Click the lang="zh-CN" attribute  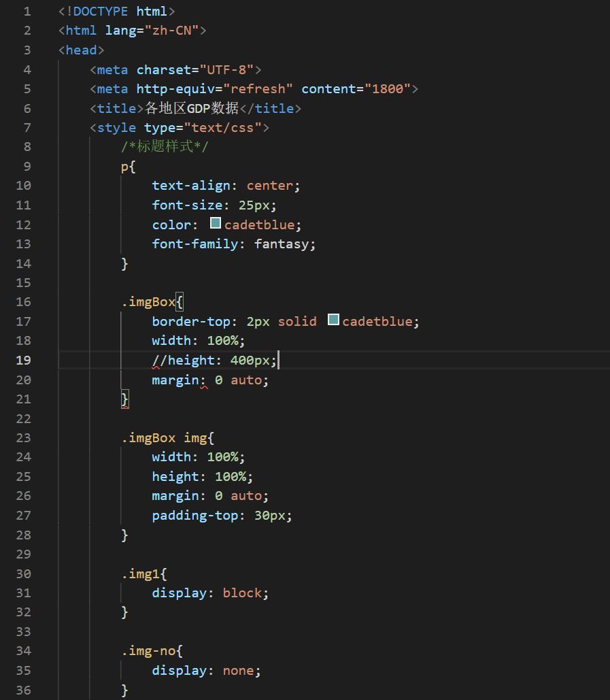152,31
